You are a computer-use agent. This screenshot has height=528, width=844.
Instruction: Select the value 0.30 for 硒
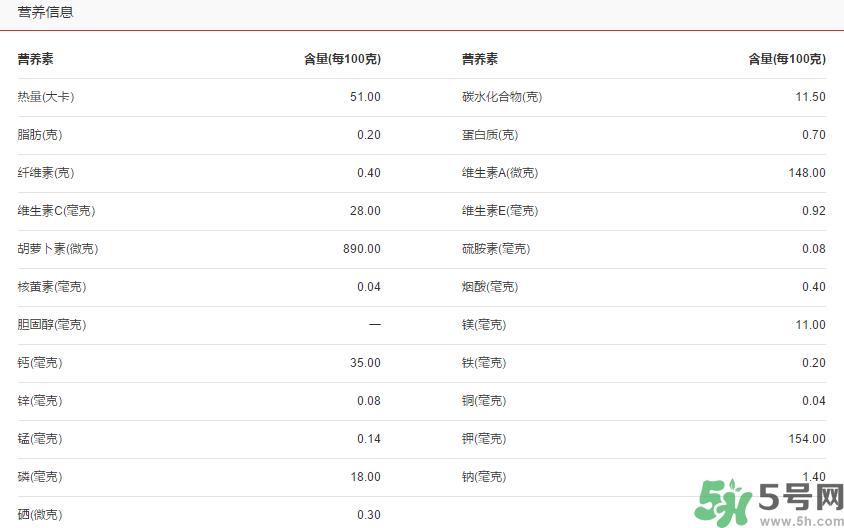[369, 515]
